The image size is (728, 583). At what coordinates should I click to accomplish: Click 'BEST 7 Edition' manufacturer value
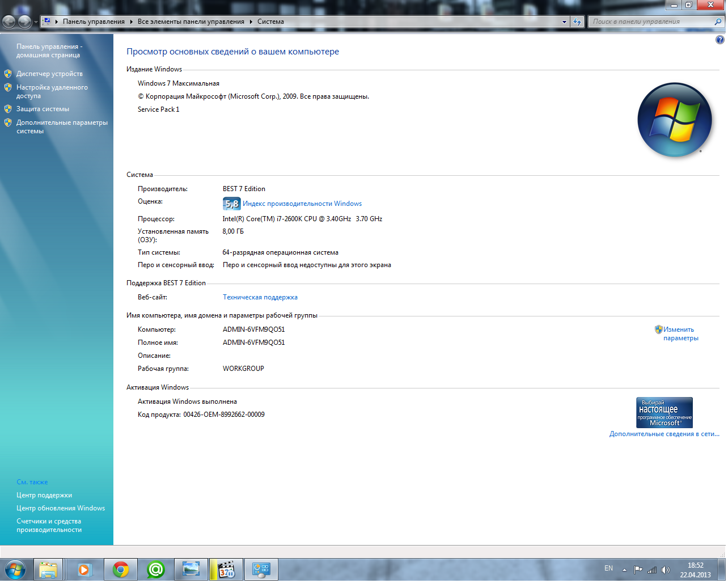click(x=244, y=189)
